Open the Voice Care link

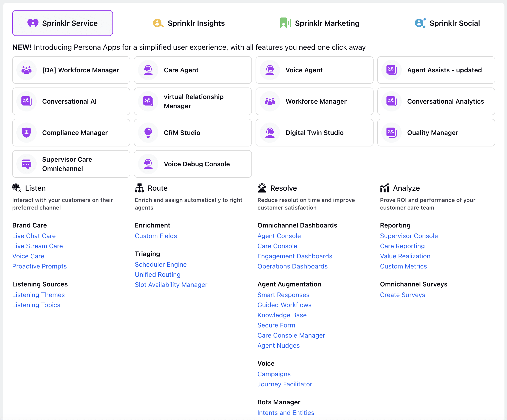tap(28, 256)
